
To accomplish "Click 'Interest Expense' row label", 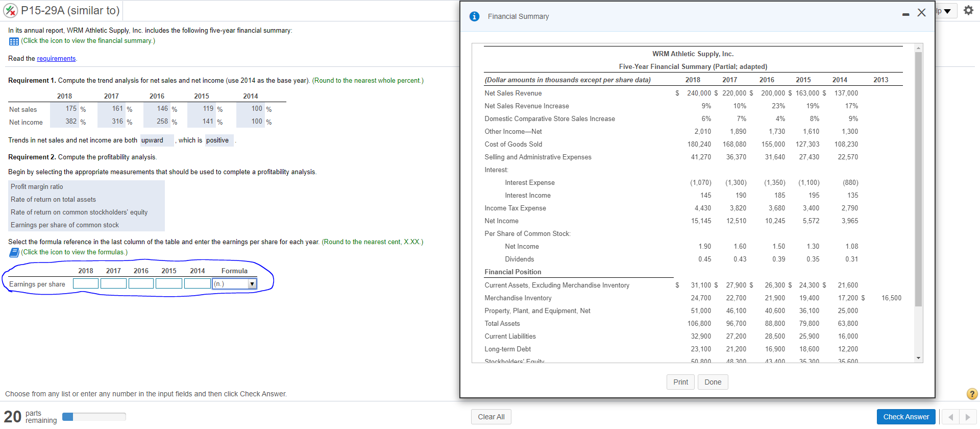I will click(529, 183).
